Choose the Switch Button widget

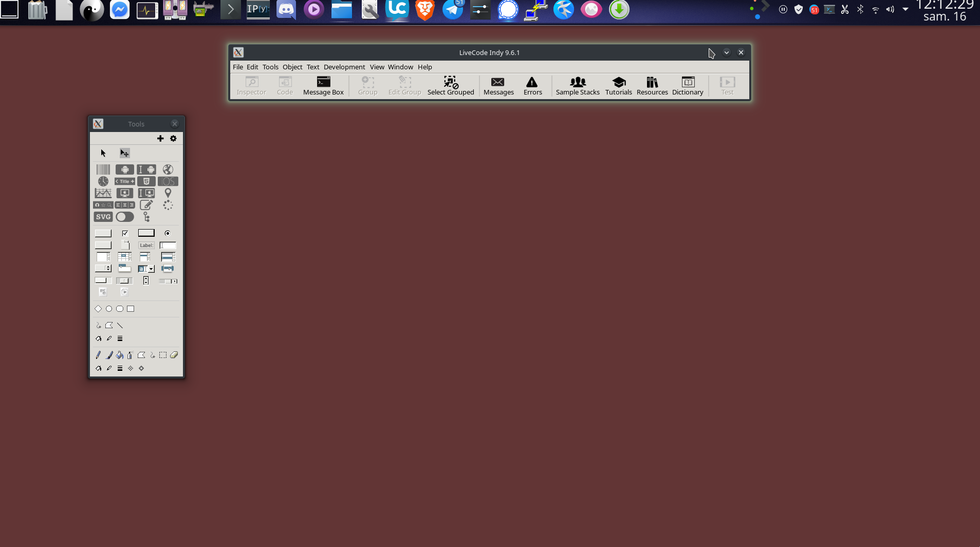125,217
